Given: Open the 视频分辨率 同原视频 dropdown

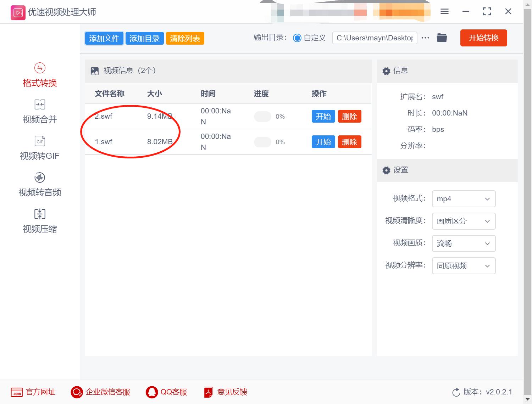Looking at the screenshot, I should (x=464, y=266).
